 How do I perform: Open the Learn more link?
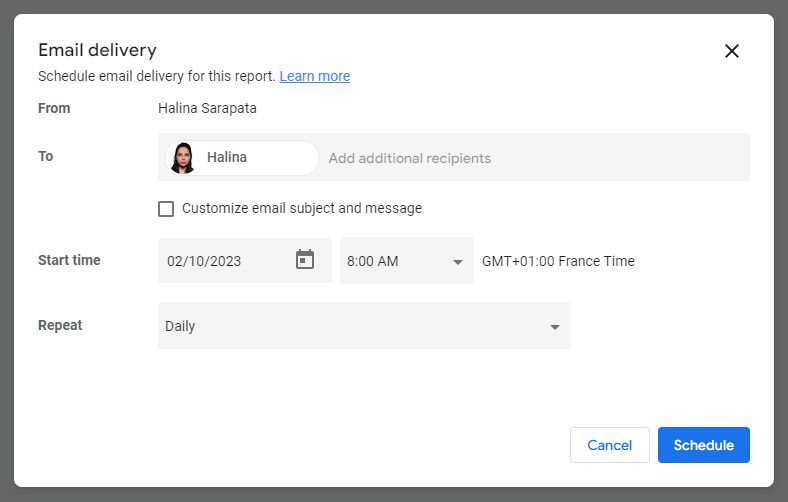click(315, 76)
